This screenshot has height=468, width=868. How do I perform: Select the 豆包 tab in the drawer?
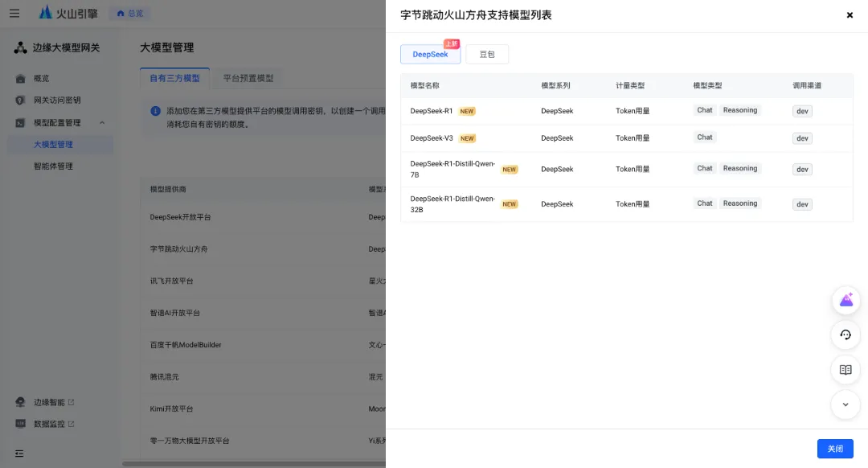point(487,54)
